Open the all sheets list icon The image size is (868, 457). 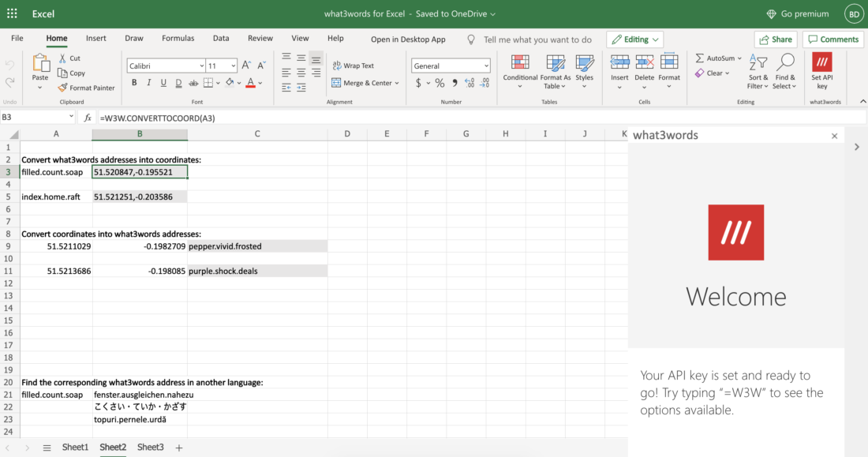[47, 448]
